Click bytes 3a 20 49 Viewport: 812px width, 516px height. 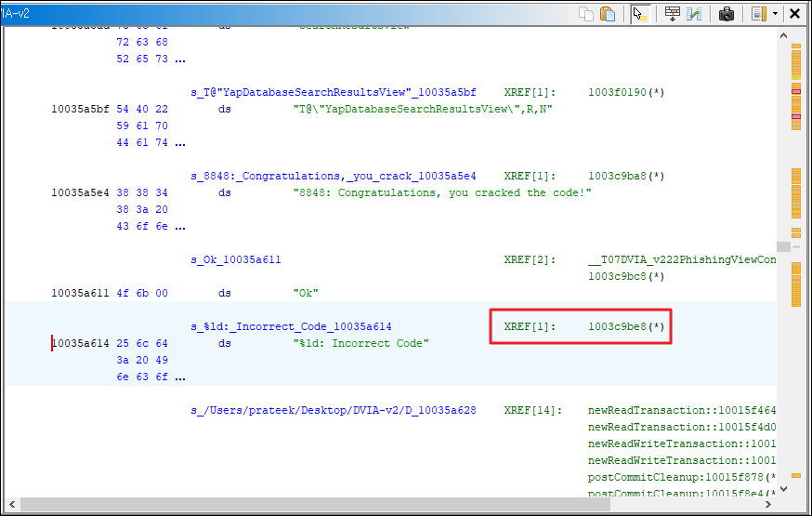[x=142, y=360]
